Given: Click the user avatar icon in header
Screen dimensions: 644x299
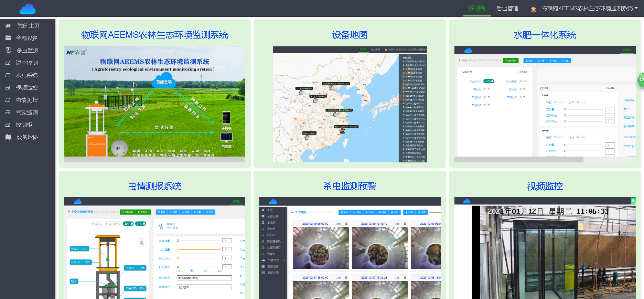Looking at the screenshot, I should [x=534, y=9].
